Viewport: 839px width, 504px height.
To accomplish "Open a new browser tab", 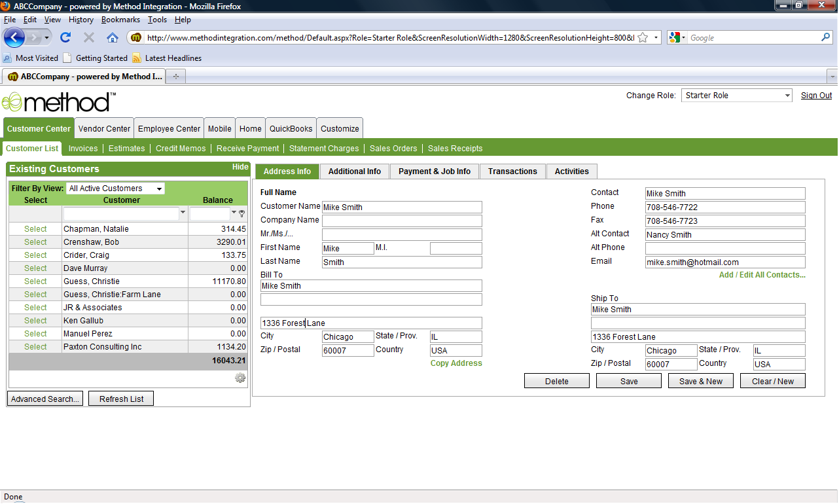I will (175, 77).
